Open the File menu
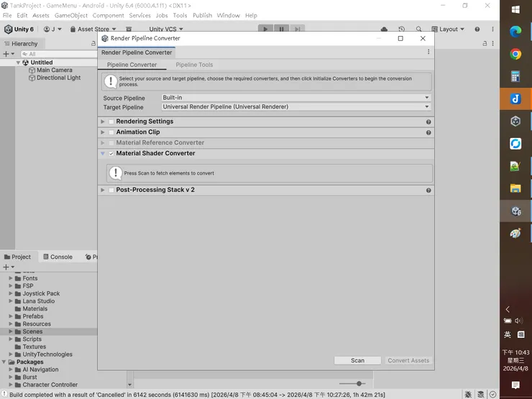The width and height of the screenshot is (532, 399). coord(7,15)
